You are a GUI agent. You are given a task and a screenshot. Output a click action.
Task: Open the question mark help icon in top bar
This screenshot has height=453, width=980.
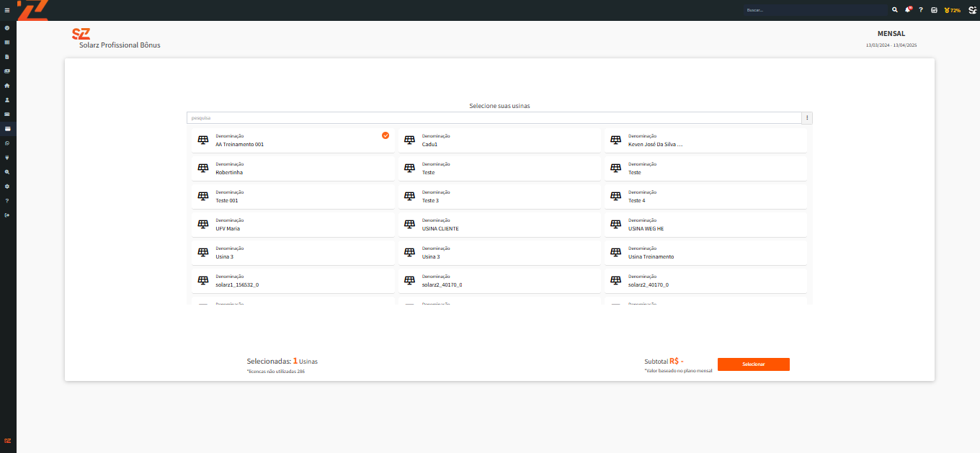tap(920, 10)
